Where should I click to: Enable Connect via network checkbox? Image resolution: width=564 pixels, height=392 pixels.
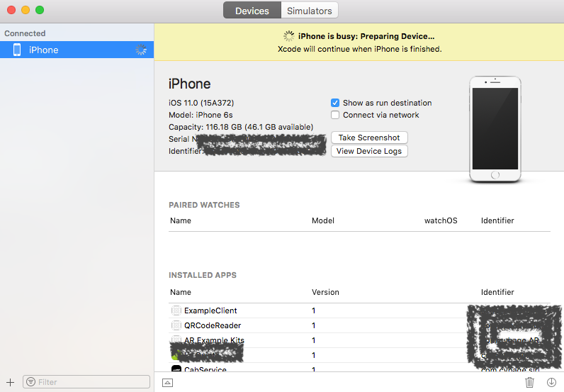[x=335, y=115]
